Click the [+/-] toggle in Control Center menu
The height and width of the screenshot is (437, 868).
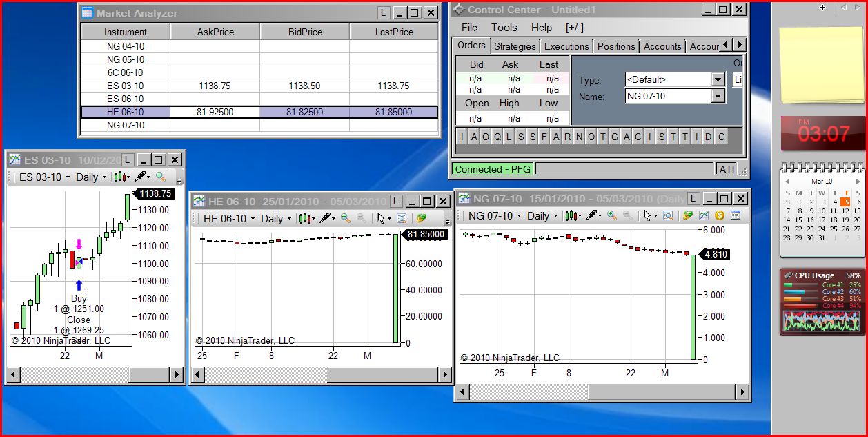(x=574, y=28)
